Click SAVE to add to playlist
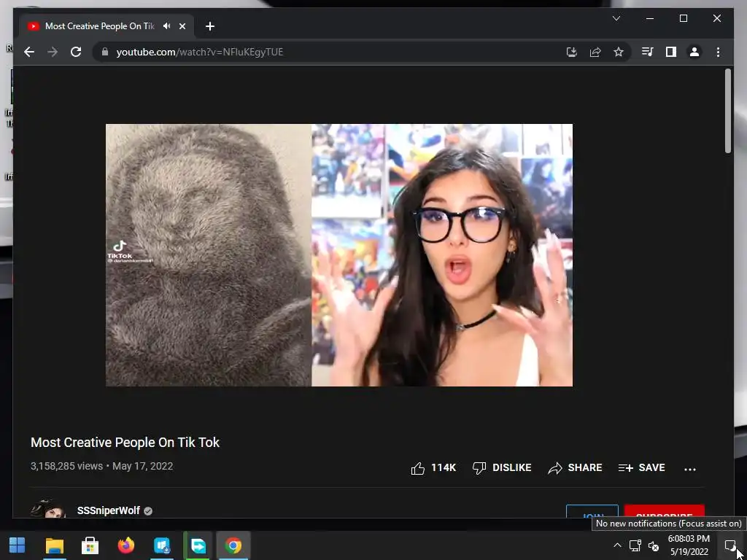Image resolution: width=747 pixels, height=560 pixels. pyautogui.click(x=641, y=468)
